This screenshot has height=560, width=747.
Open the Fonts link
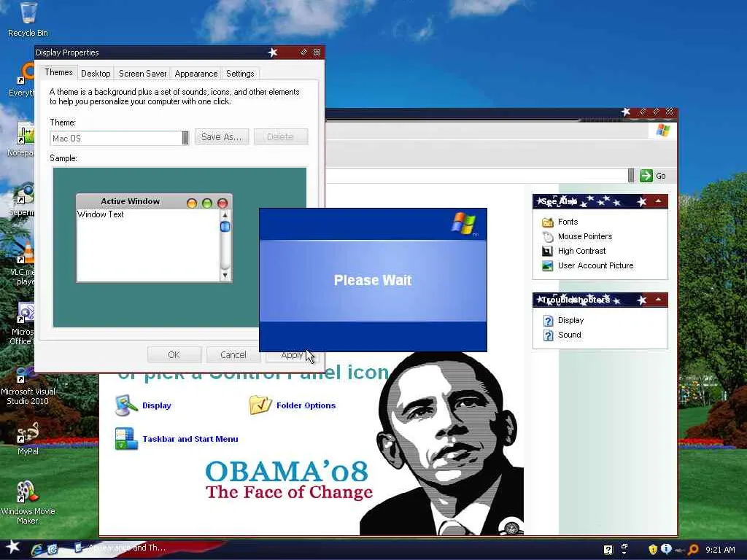(x=568, y=222)
